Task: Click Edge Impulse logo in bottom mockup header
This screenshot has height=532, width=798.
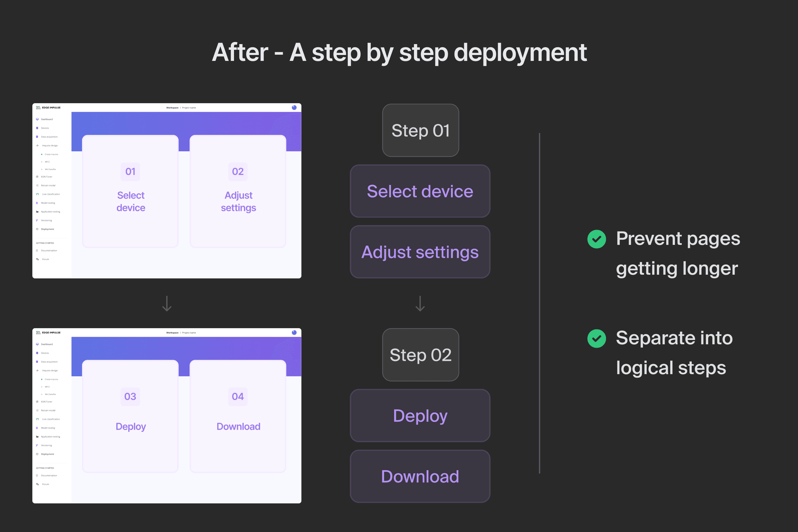Action: coord(39,332)
